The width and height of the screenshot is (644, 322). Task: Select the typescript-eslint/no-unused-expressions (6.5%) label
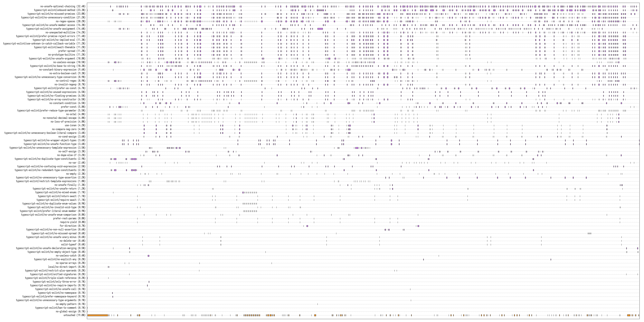click(56, 92)
